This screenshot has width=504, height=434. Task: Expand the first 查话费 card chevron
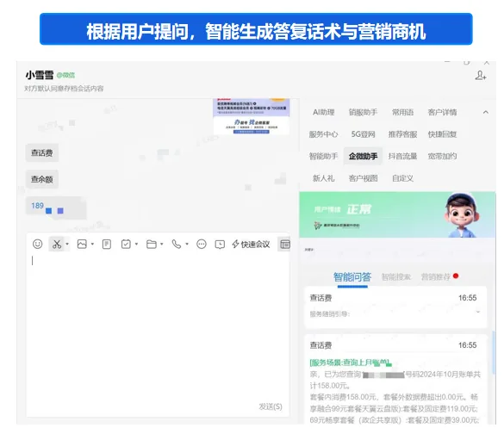[478, 312]
